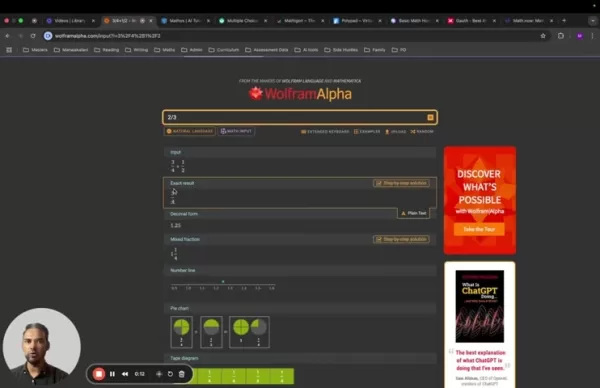
Task: Switch to the Basic Math tab
Action: 414,21
